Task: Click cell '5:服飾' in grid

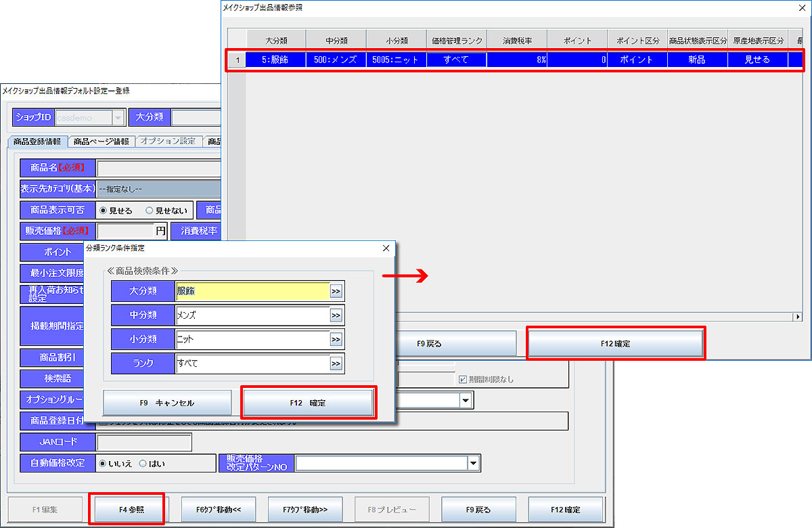Action: pos(276,60)
